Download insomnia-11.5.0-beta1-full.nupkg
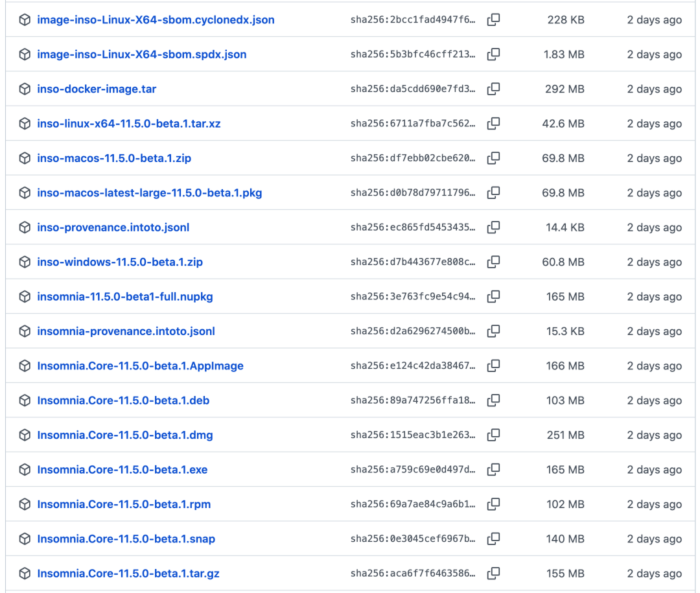Screen dimensions: 700x593 click(125, 297)
